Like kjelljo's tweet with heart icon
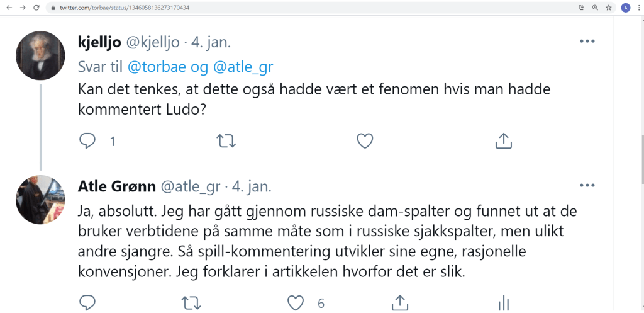The image size is (644, 313). [x=365, y=141]
